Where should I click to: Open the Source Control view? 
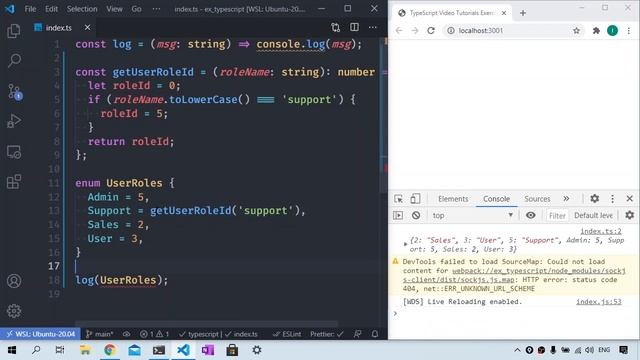tap(14, 91)
